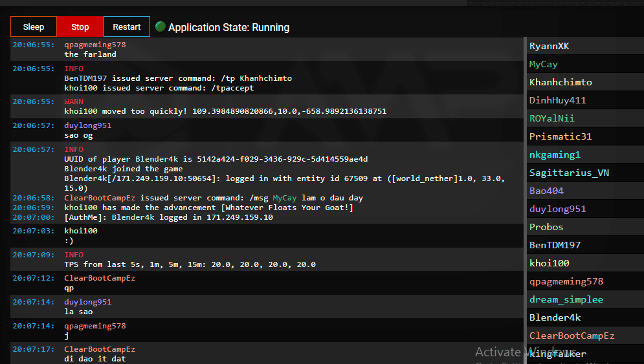Select Prismatic31 in the player list
644x364 pixels.
coord(561,136)
